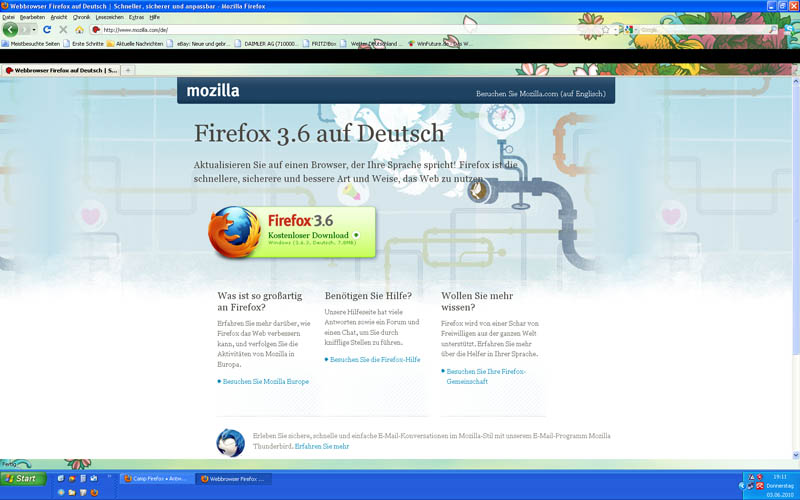Click the page scrollbar down arrow
This screenshot has height=500, width=800.
coord(795,455)
